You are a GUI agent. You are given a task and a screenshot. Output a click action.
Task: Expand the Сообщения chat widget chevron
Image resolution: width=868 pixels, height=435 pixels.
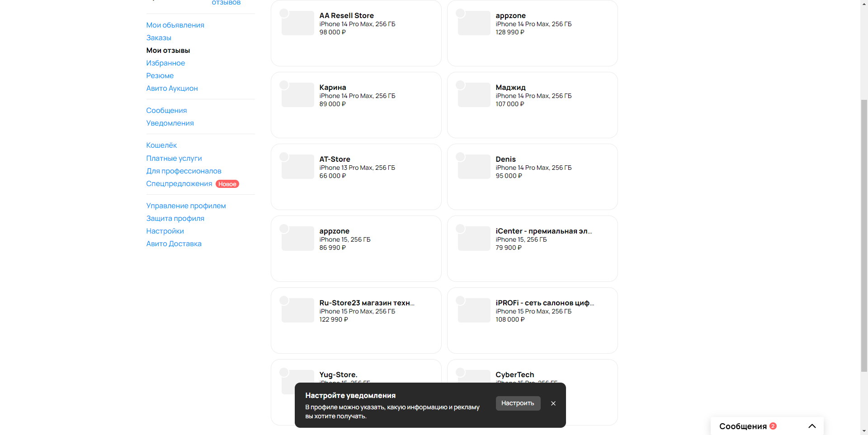tap(812, 426)
